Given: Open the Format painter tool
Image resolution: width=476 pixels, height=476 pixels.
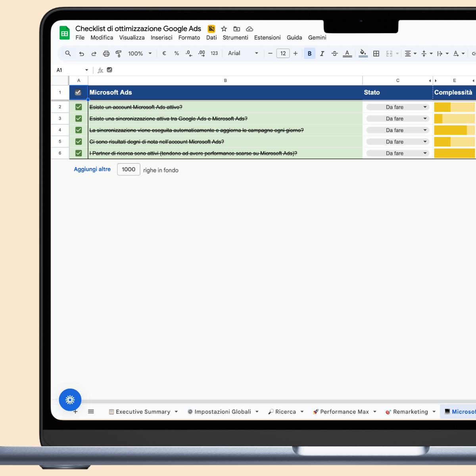Looking at the screenshot, I should coord(119,53).
